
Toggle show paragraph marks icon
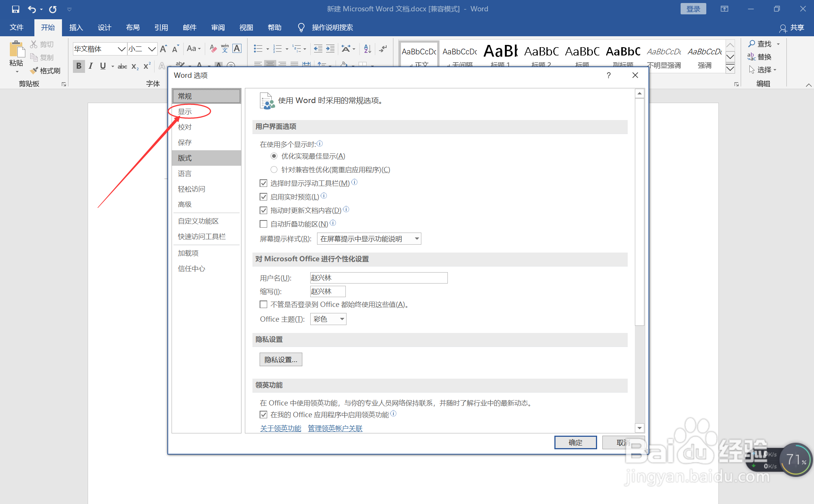coord(383,49)
